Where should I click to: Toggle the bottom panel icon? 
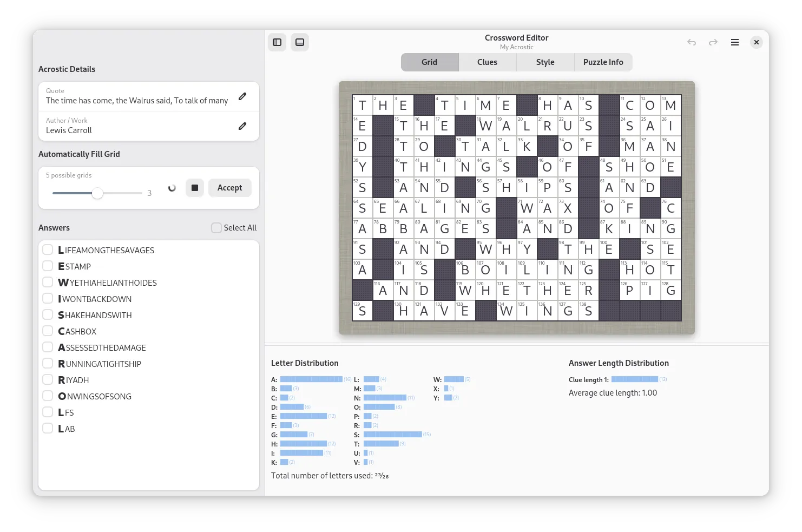pyautogui.click(x=300, y=42)
